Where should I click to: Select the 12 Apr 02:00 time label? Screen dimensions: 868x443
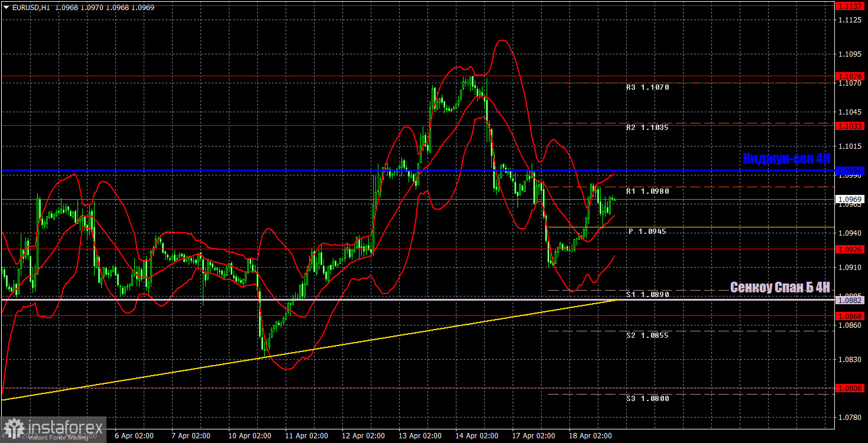[363, 436]
